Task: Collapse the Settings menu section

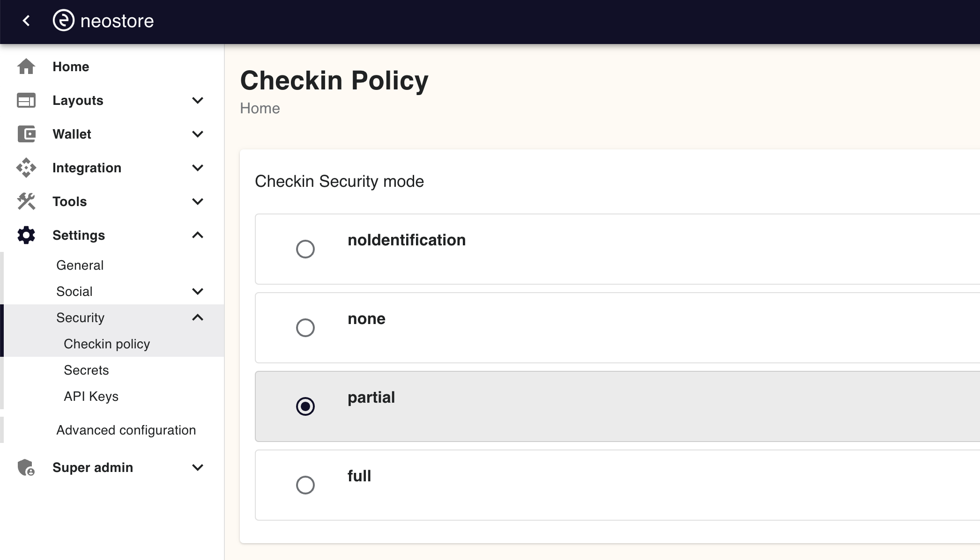Action: (x=198, y=235)
